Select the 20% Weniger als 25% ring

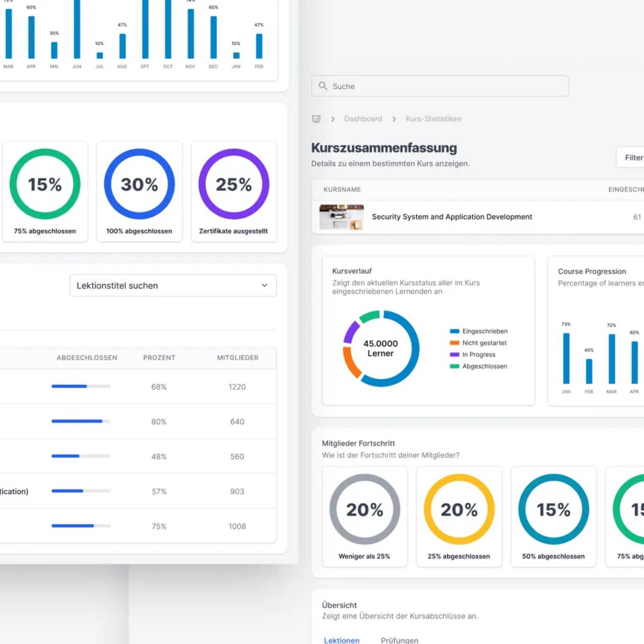pyautogui.click(x=365, y=509)
